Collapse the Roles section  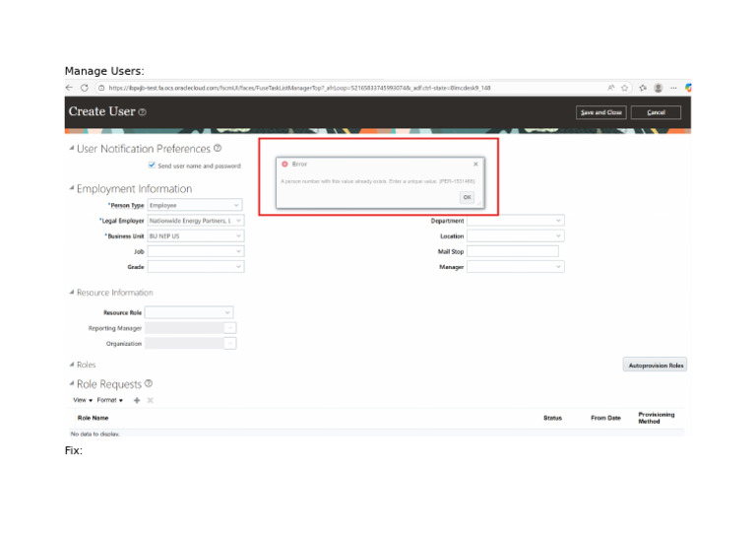click(72, 365)
